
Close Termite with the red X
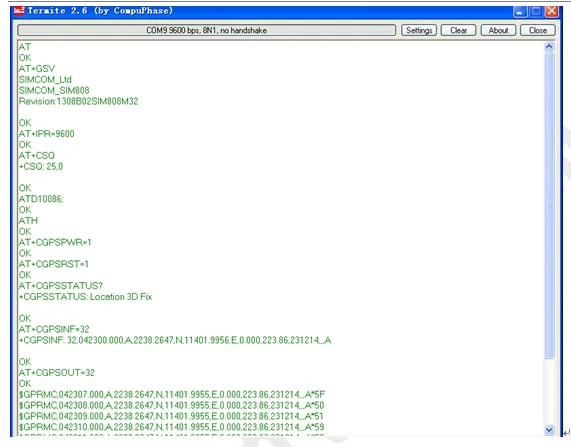click(x=552, y=11)
